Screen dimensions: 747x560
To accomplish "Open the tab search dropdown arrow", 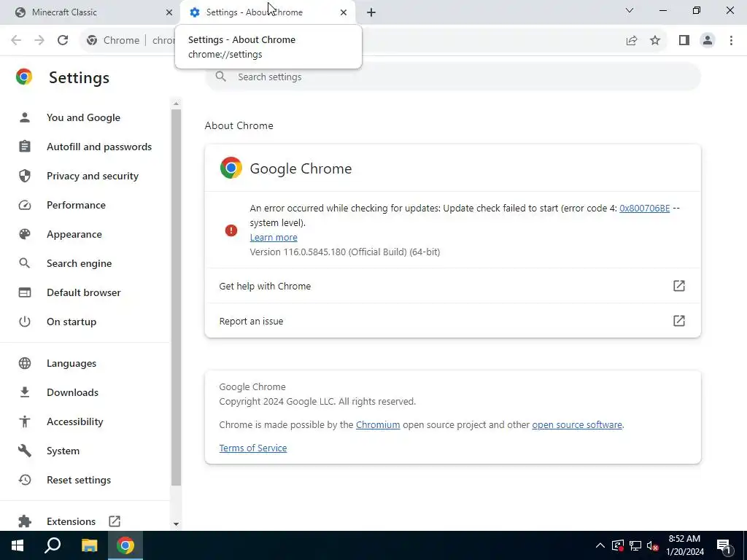I will point(630,10).
